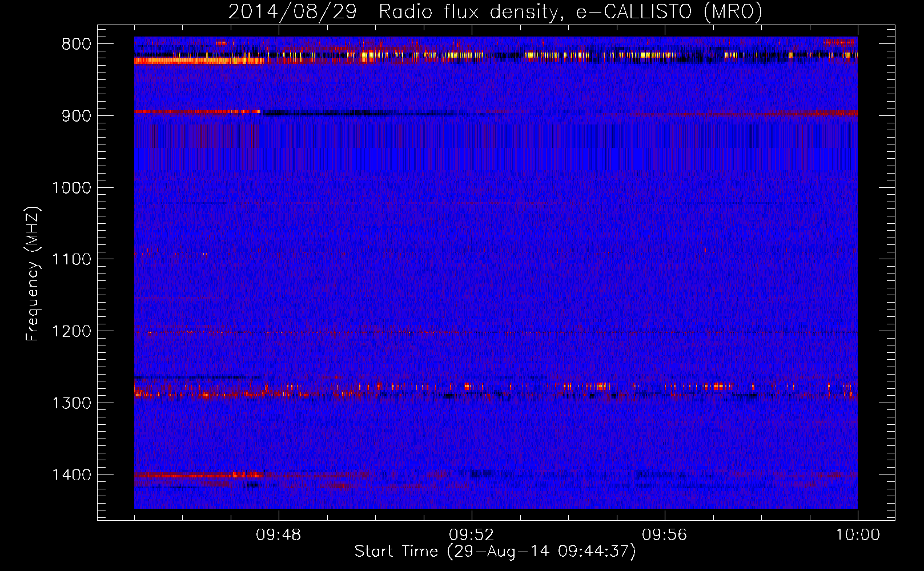Click the 1200 frequency tick label

click(x=71, y=332)
